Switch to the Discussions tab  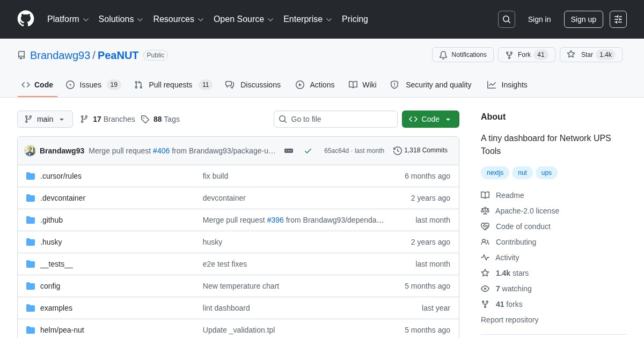(253, 85)
